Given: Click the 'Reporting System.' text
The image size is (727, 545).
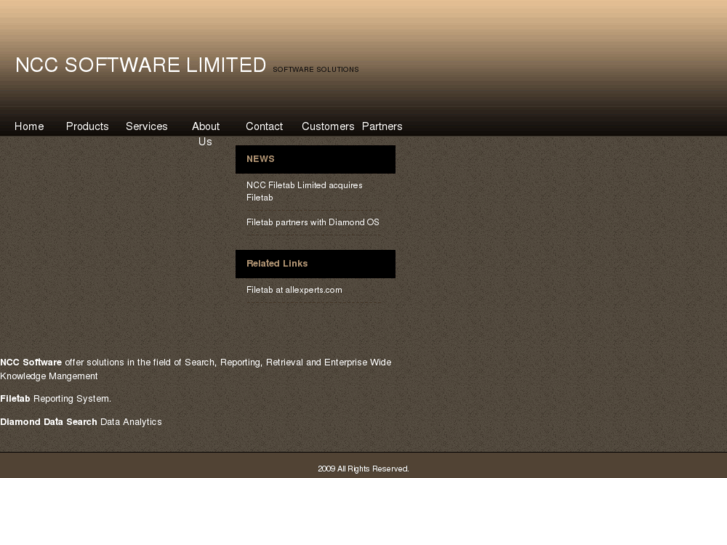Looking at the screenshot, I should pos(72,398).
